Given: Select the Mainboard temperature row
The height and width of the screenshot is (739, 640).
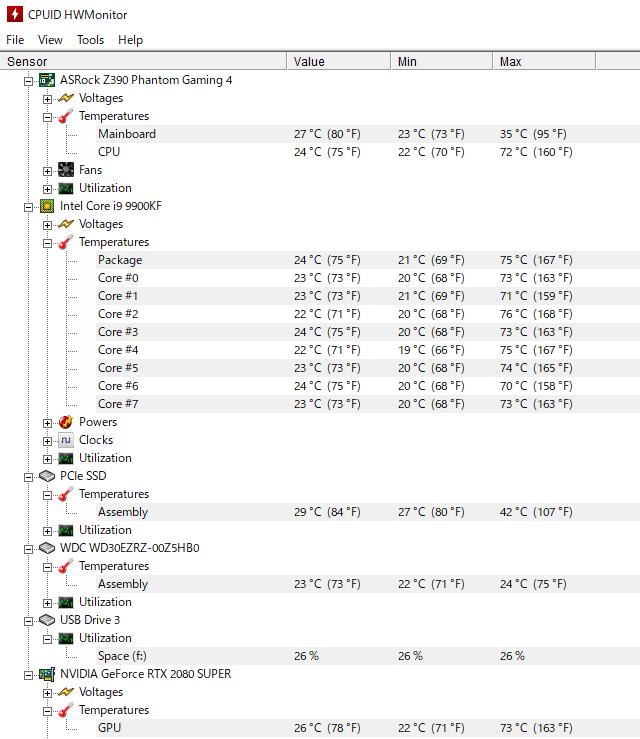Looking at the screenshot, I should tap(368, 134).
